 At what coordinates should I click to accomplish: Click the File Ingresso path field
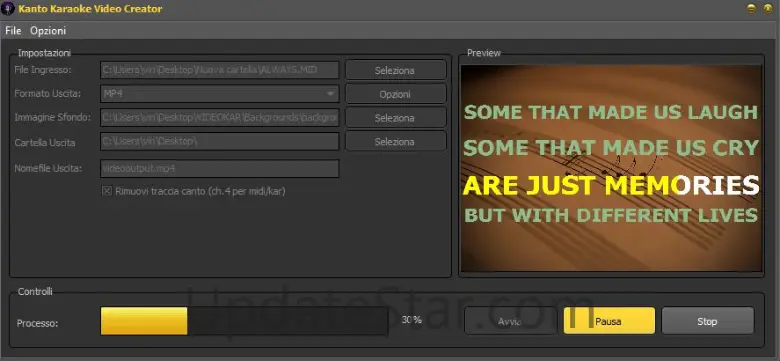(x=219, y=70)
